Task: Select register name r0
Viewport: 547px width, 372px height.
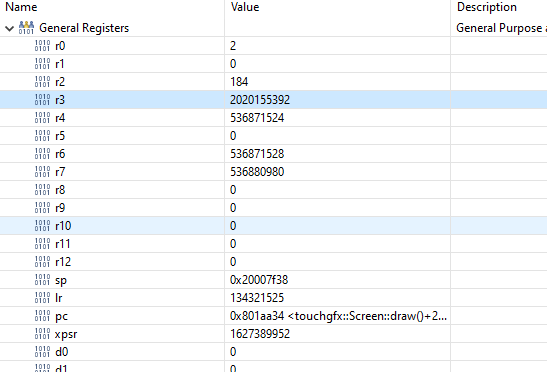Action: click(60, 46)
